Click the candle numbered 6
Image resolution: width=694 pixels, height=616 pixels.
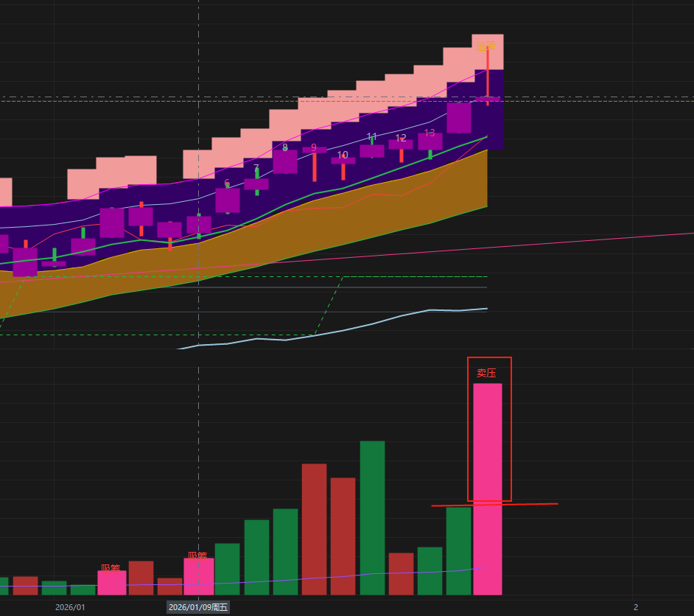pyautogui.click(x=228, y=200)
